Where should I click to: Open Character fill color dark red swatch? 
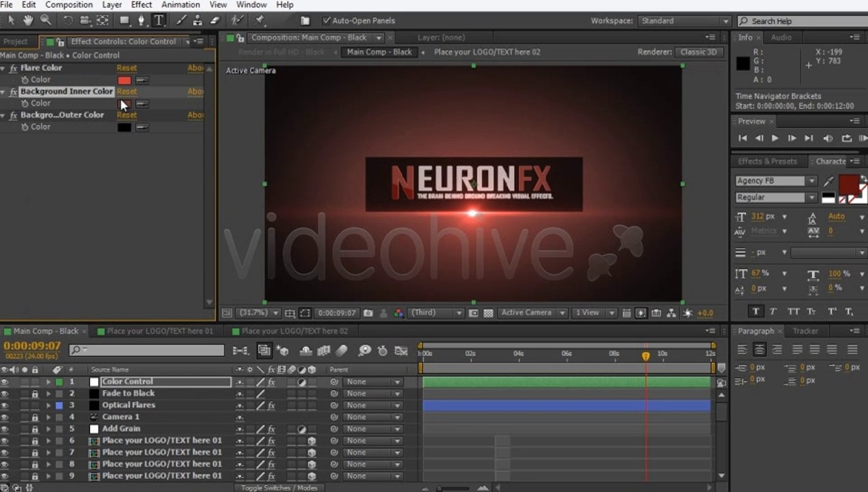(848, 184)
